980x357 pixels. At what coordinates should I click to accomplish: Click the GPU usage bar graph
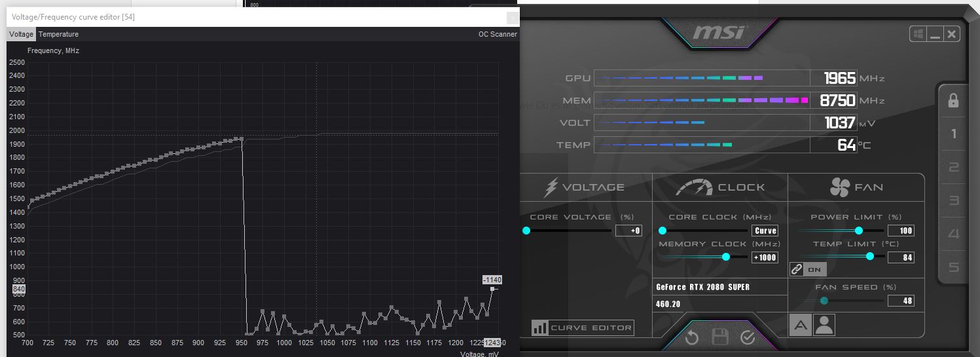tap(702, 79)
